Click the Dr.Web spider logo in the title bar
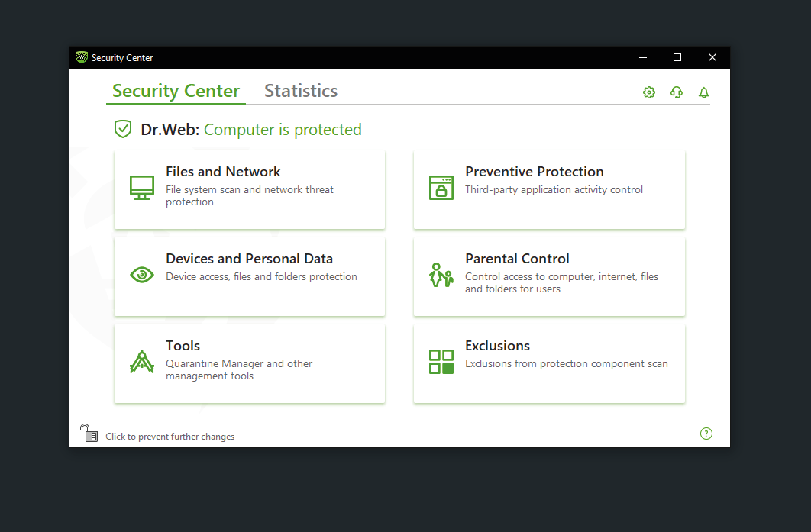 81,57
